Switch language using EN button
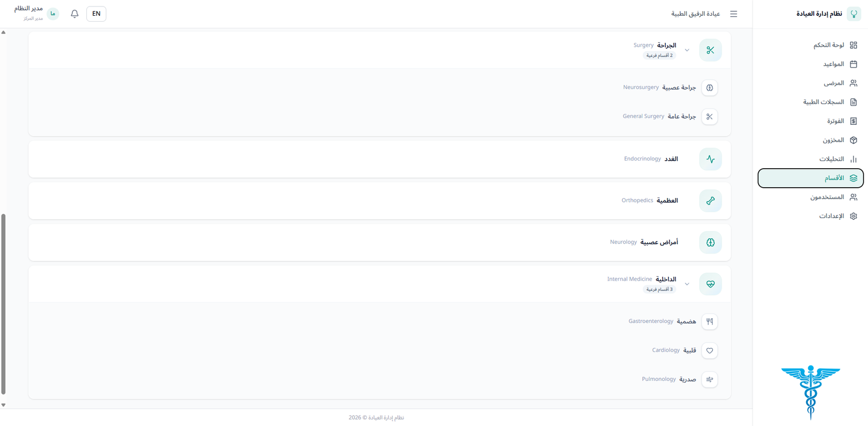The image size is (868, 426). (x=96, y=14)
